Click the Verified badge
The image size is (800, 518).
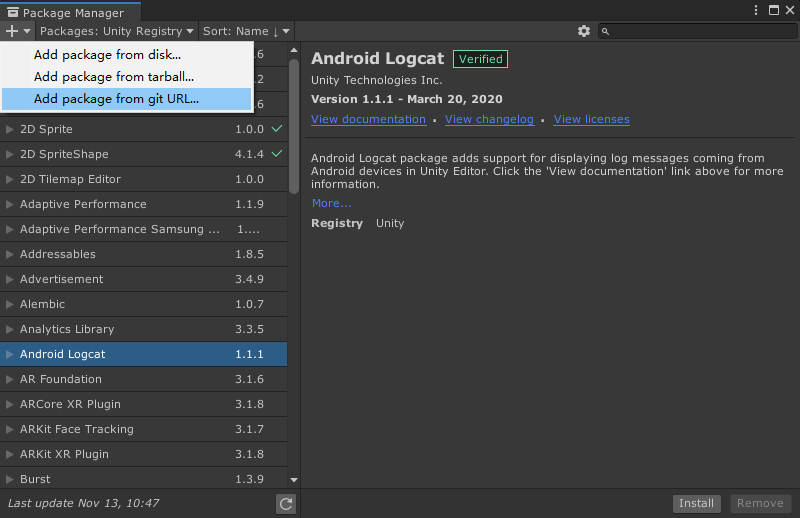coord(481,59)
